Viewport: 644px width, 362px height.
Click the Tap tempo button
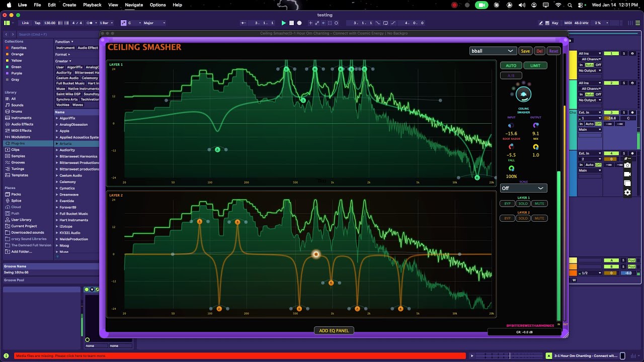(x=37, y=23)
